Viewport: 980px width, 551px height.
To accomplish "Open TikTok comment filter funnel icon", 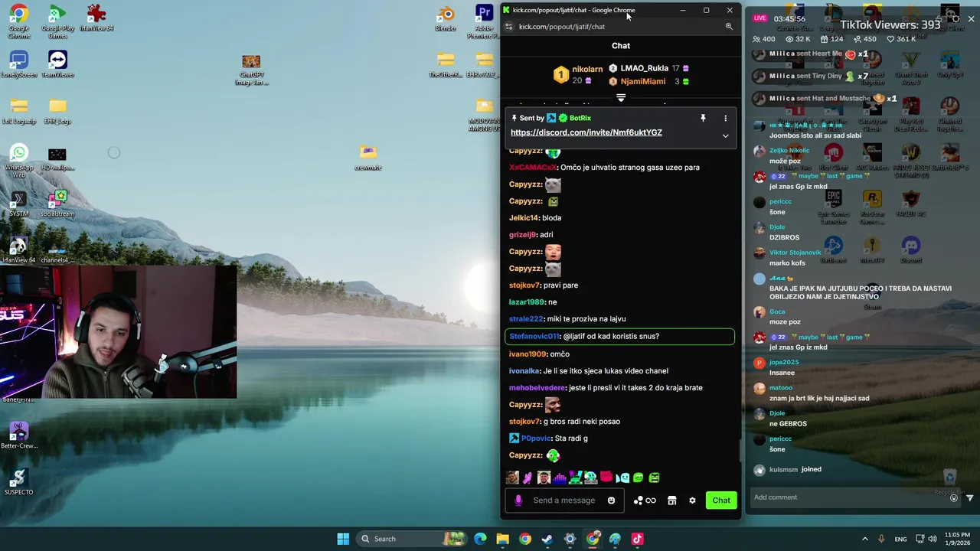I will point(970,498).
